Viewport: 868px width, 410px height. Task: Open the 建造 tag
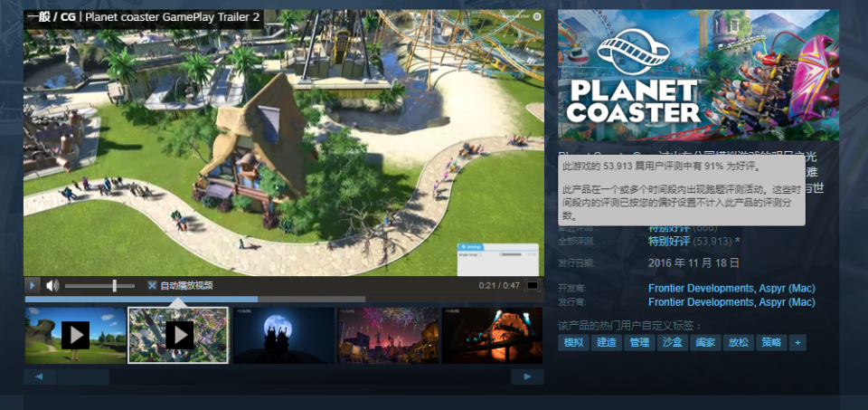coord(607,342)
